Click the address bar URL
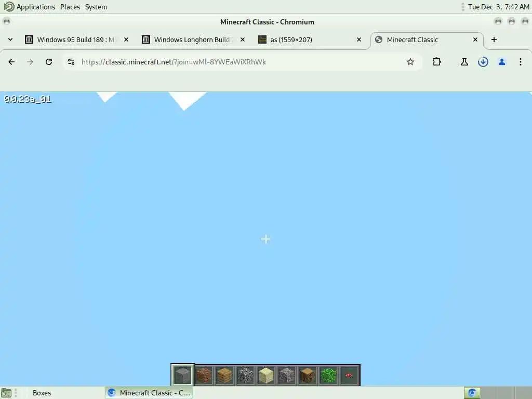Viewport: 532px width, 399px height. pos(174,62)
